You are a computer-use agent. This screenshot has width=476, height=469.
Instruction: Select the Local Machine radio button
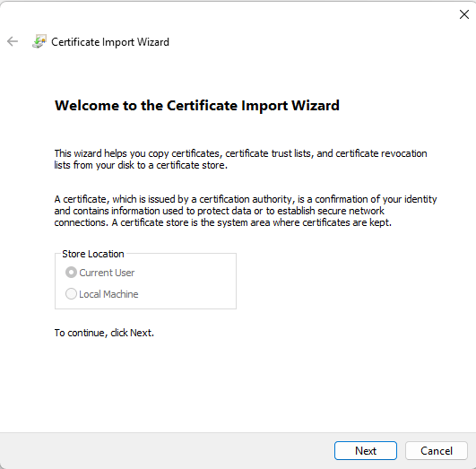(71, 294)
